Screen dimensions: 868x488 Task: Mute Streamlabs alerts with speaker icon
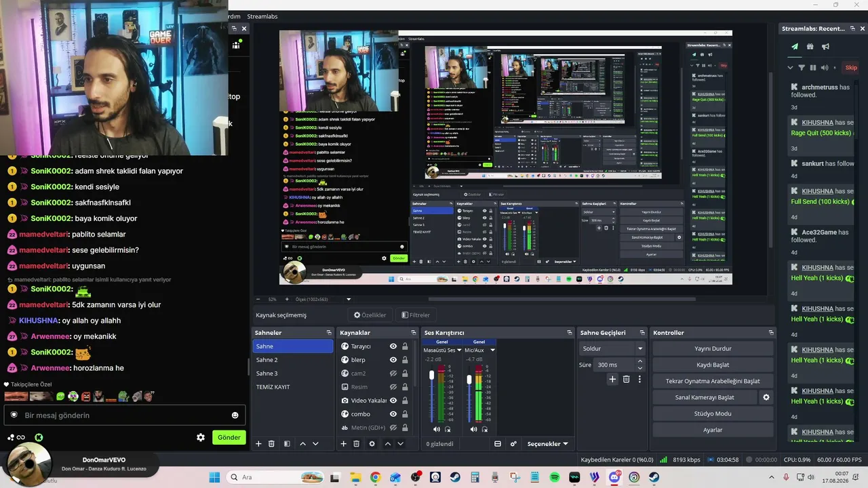(x=825, y=68)
